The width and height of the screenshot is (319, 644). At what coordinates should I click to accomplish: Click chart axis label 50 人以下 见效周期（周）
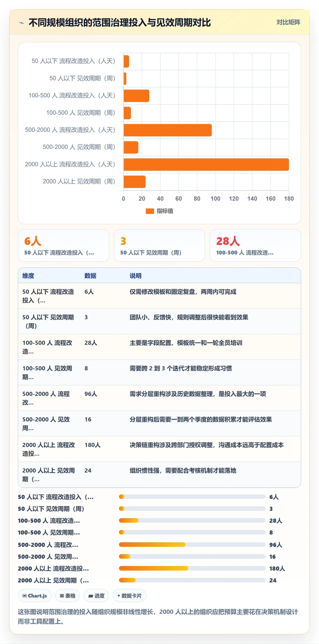(x=82, y=78)
